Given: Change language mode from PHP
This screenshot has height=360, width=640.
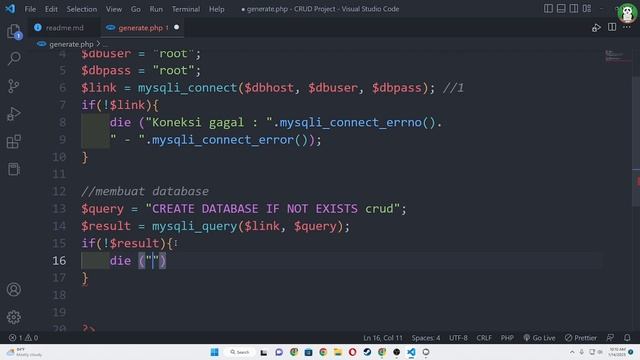Looking at the screenshot, I should [x=507, y=338].
